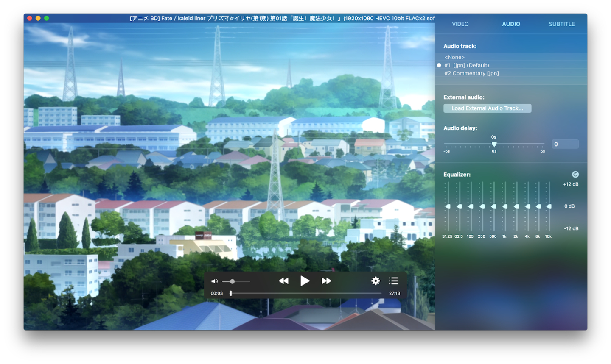Viewport: 611px width, 364px height.
Task: Reset the equalizer with the circular arrow
Action: (575, 175)
